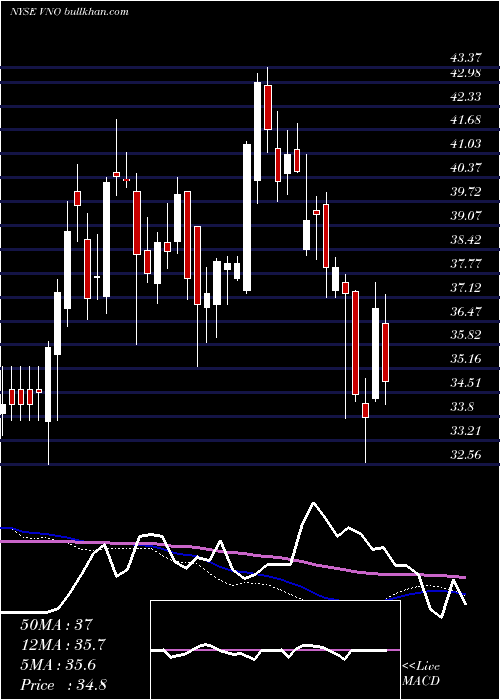500x700 pixels.
Task: Click inside the MACD inset chart
Action: (275, 650)
